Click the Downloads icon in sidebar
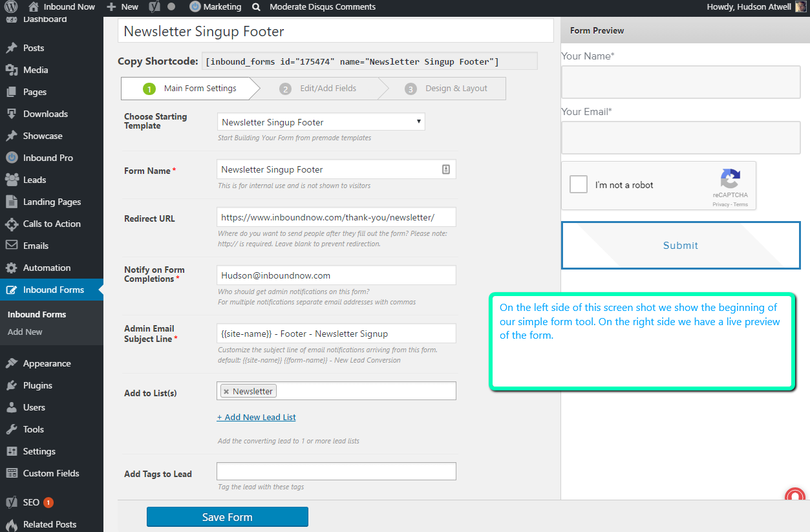 [11, 114]
